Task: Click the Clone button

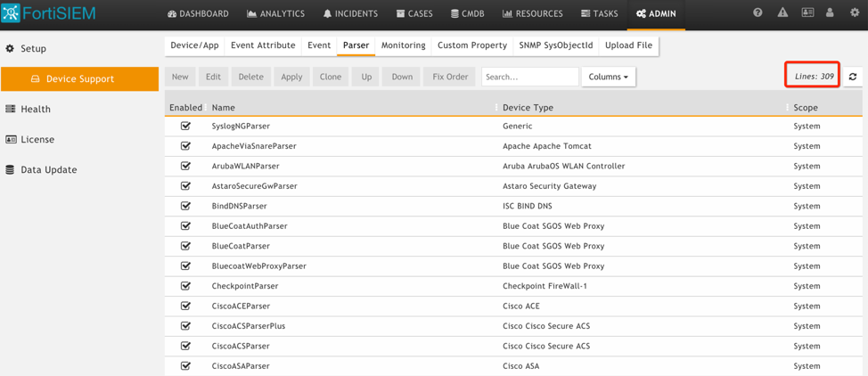Action: 331,77
